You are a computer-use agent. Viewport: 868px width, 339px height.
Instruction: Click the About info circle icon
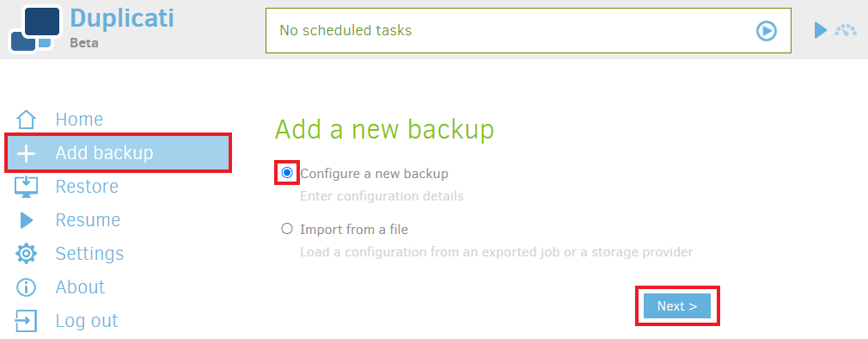(x=26, y=287)
